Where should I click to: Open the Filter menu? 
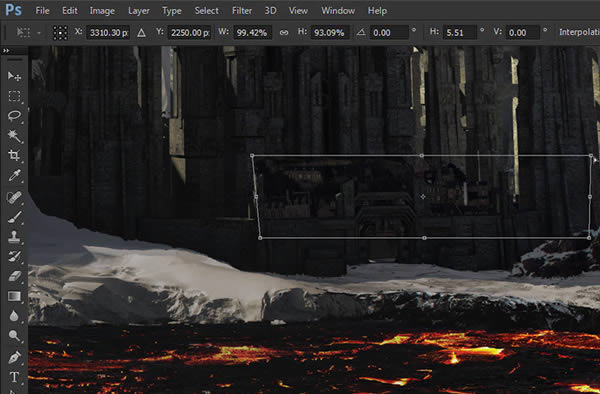[242, 11]
